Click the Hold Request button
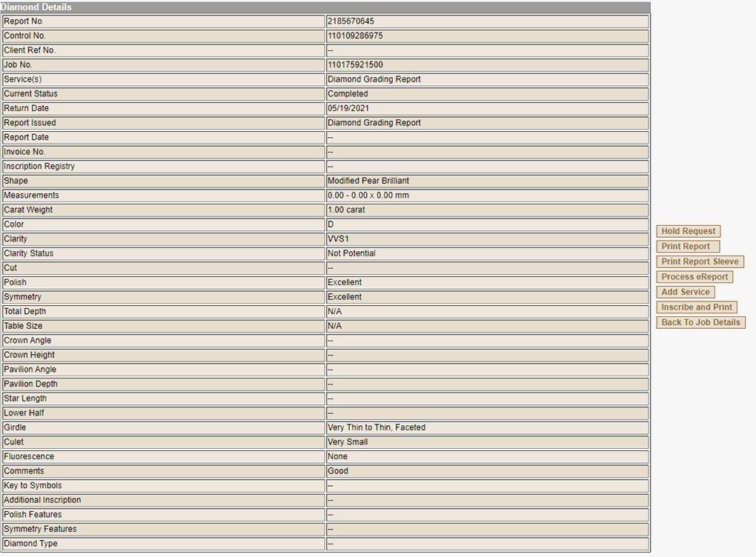 coord(688,231)
